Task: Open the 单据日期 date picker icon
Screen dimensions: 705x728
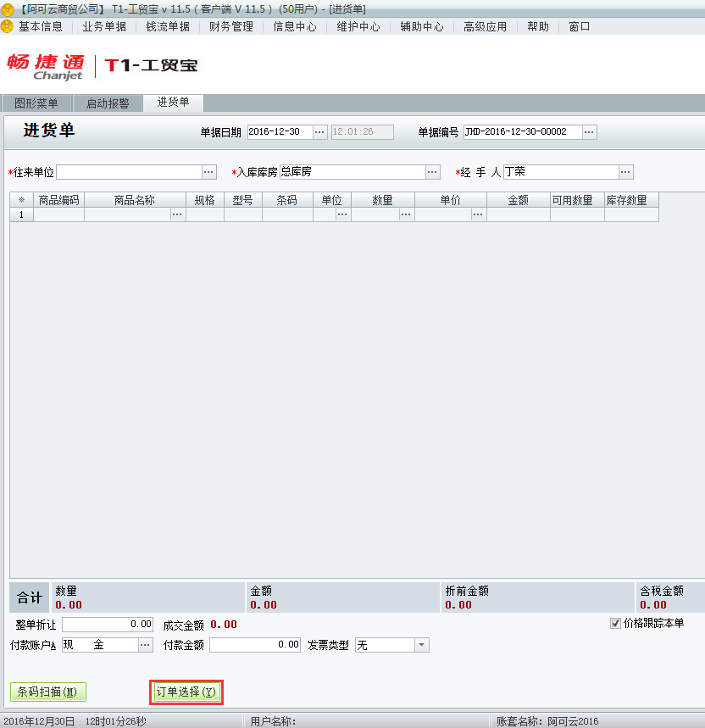Action: click(x=320, y=131)
